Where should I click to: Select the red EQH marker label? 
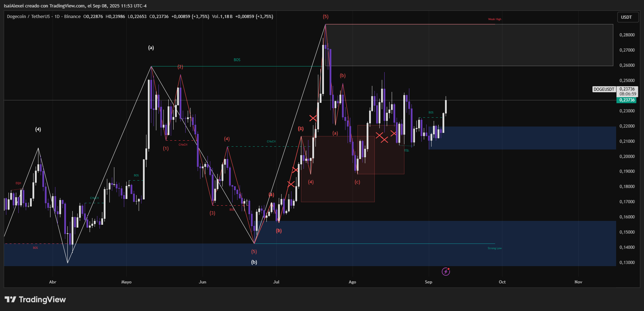tap(18, 183)
